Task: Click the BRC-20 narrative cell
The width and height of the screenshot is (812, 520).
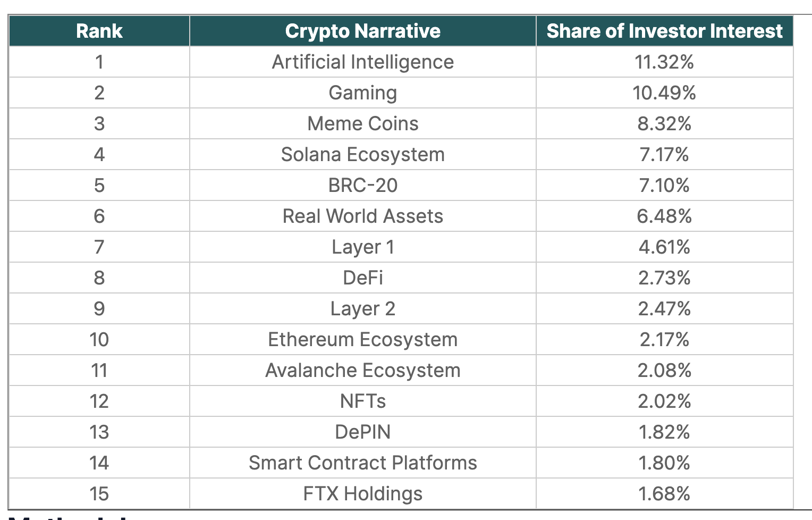Action: coord(362,186)
